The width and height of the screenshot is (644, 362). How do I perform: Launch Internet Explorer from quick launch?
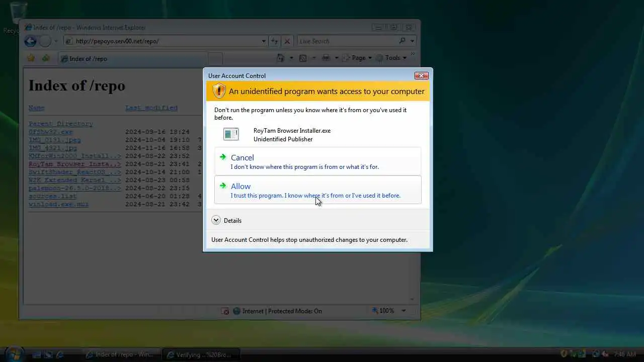[60, 354]
